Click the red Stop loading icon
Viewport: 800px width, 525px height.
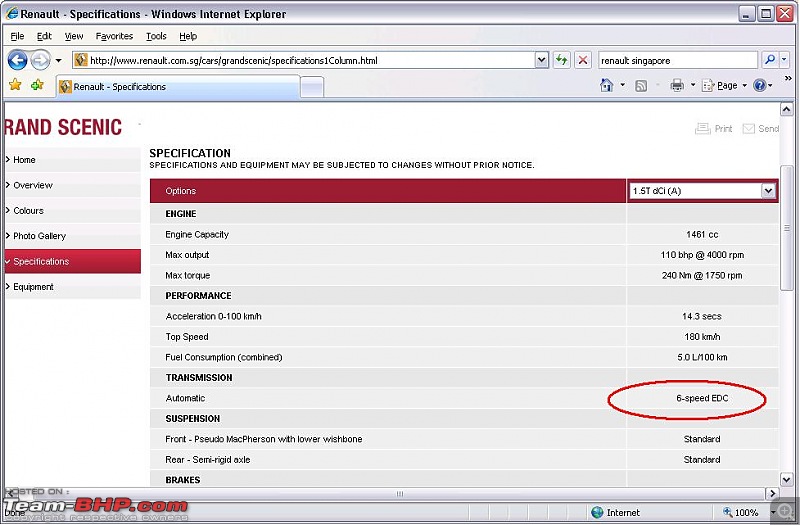point(583,60)
